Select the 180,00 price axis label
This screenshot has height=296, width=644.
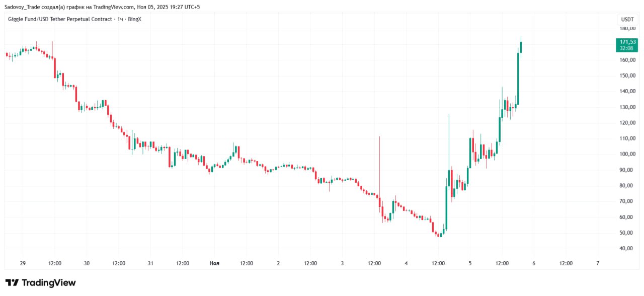click(x=627, y=28)
